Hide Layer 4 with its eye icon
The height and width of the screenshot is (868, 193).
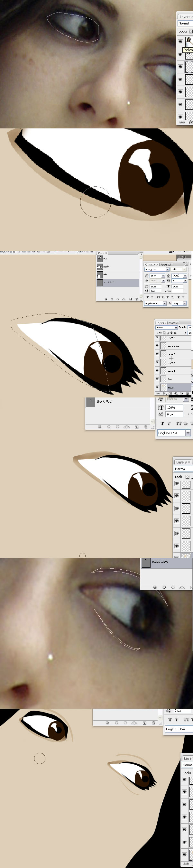(157, 337)
